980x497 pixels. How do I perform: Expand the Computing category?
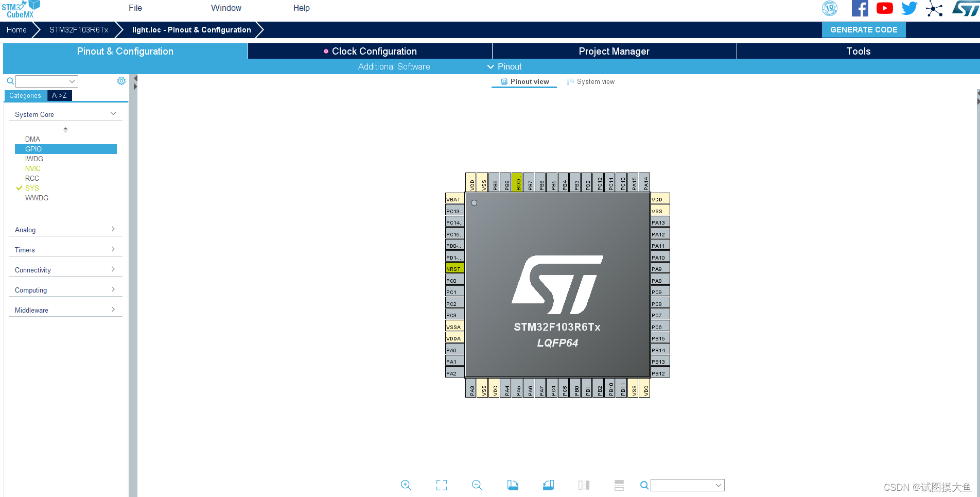click(x=66, y=290)
